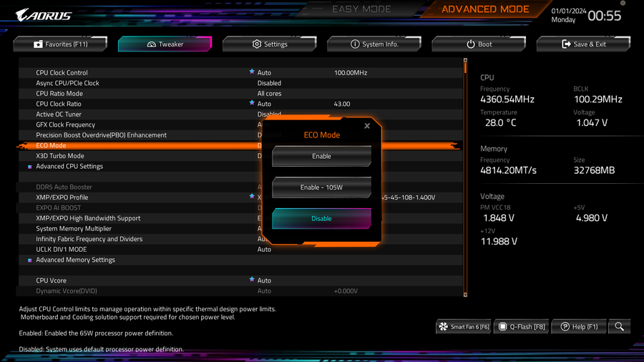The width and height of the screenshot is (644, 362).
Task: Open All cores ratio mode value
Action: pos(269,94)
